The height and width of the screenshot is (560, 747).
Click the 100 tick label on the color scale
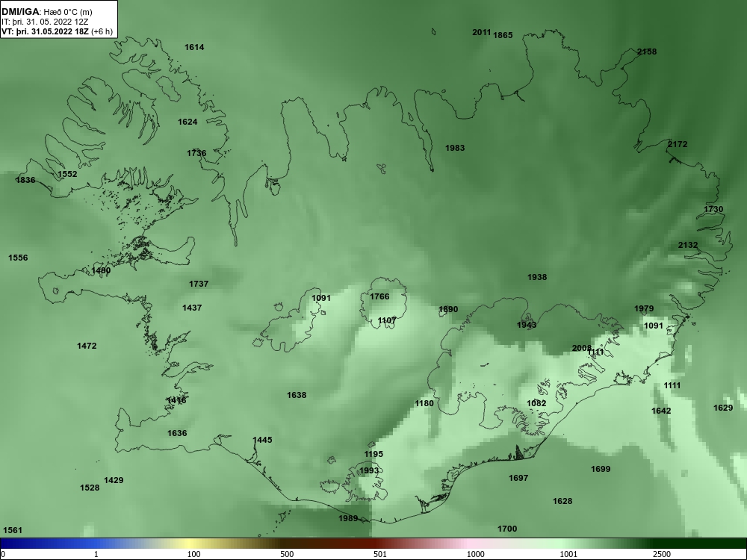tap(194, 554)
